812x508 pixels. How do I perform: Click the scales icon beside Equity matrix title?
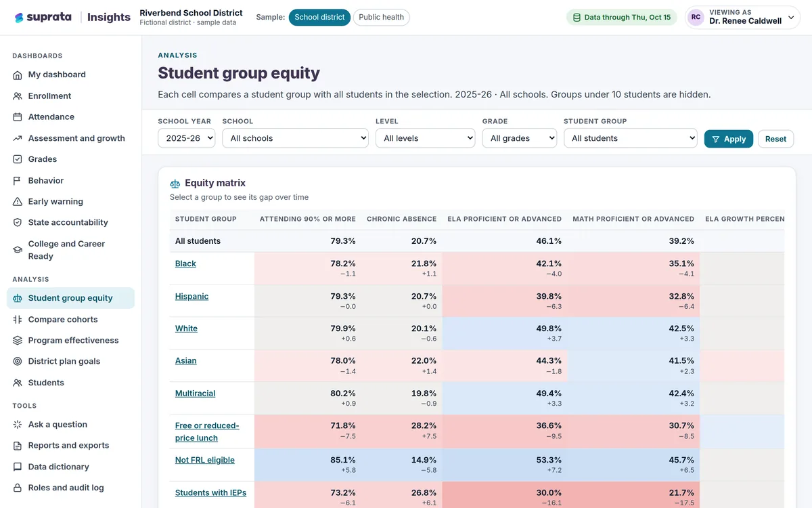coord(175,184)
